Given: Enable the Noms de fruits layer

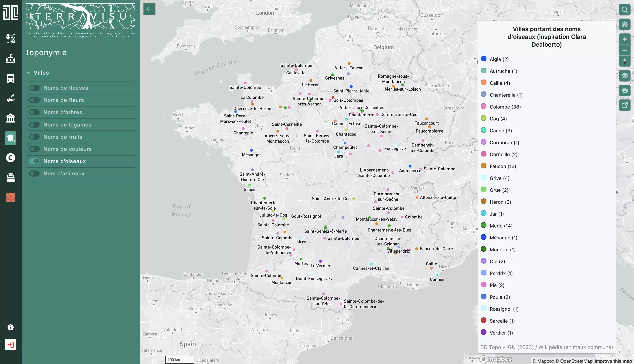Looking at the screenshot, I should [x=35, y=137].
